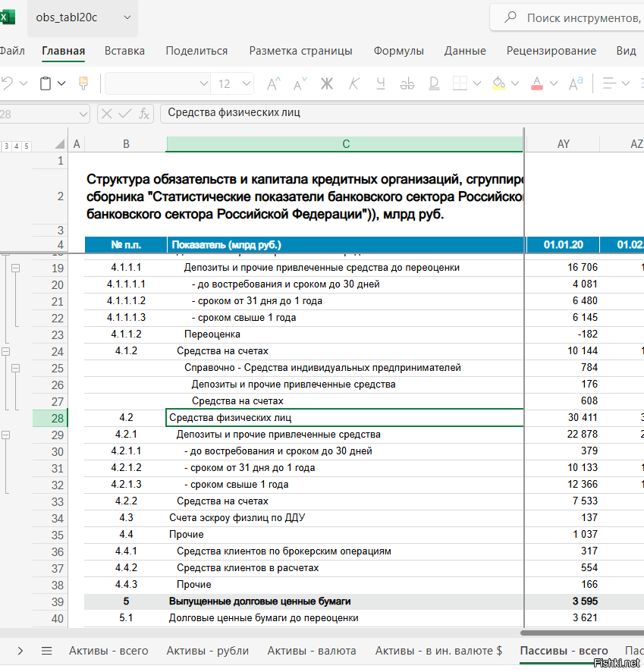
Task: Open Insert Function fx button
Action: pyautogui.click(x=143, y=113)
